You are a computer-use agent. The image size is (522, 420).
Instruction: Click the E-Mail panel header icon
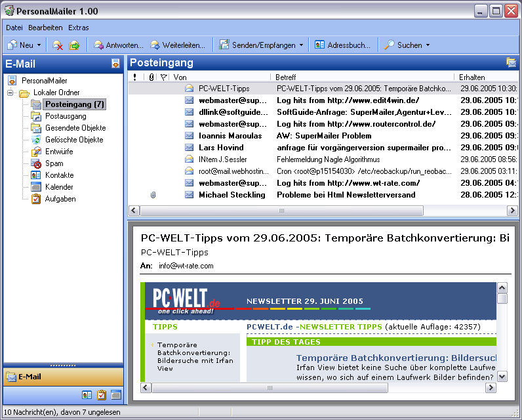point(115,63)
